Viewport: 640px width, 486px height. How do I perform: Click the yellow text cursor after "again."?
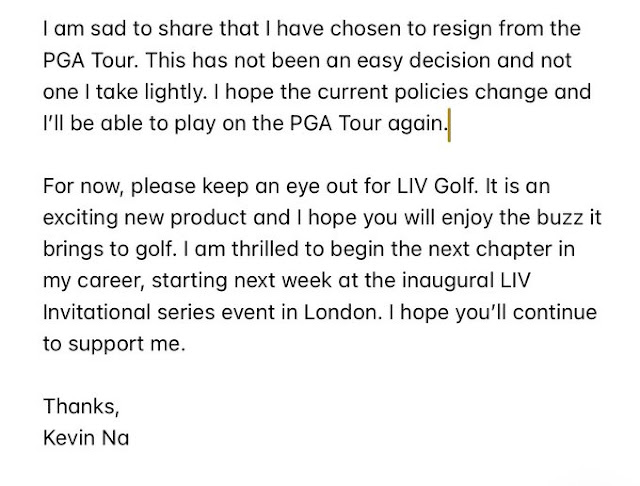coord(449,125)
